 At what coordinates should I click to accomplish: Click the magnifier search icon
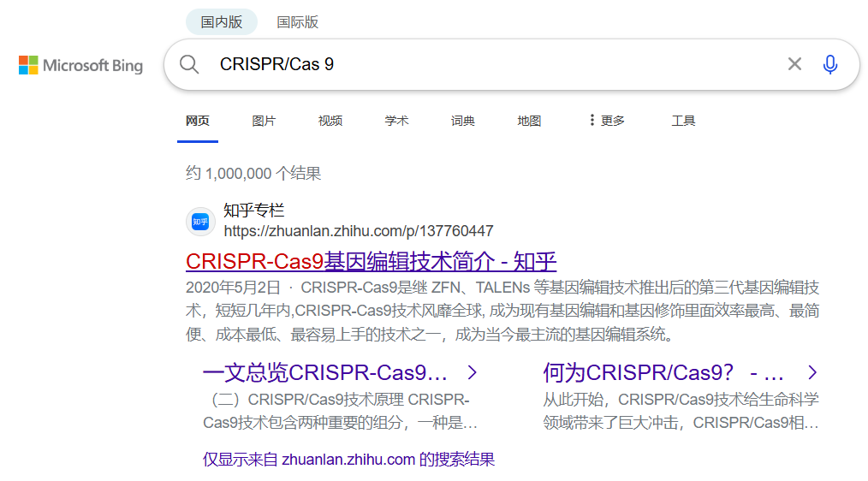[x=189, y=65]
